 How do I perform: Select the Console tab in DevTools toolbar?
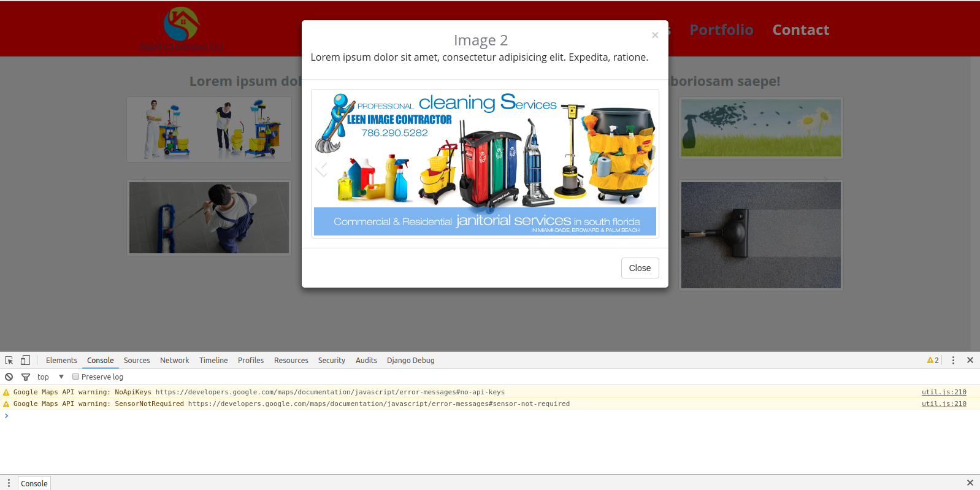point(100,360)
